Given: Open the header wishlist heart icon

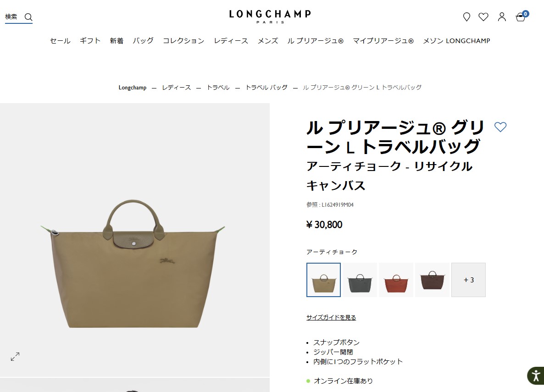Looking at the screenshot, I should coord(483,17).
